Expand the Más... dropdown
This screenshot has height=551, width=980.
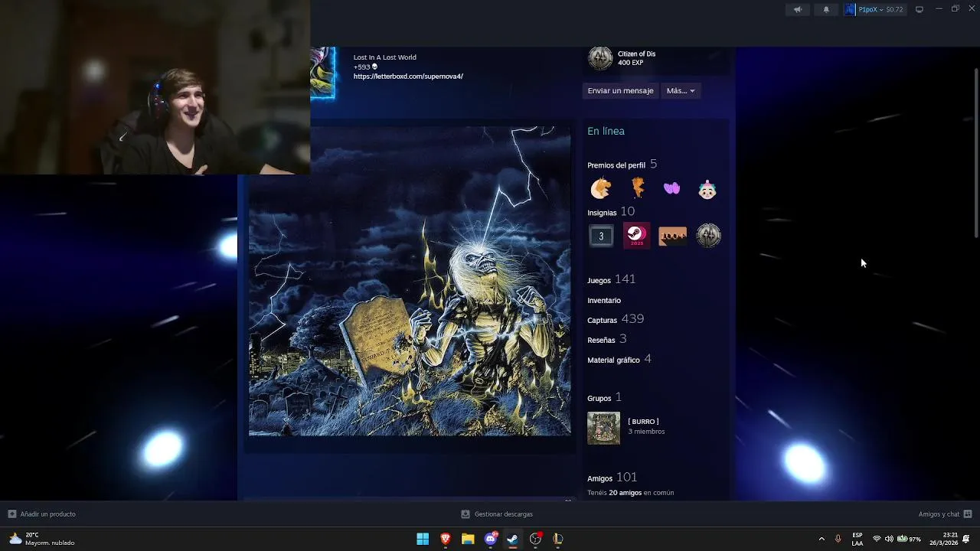click(681, 90)
